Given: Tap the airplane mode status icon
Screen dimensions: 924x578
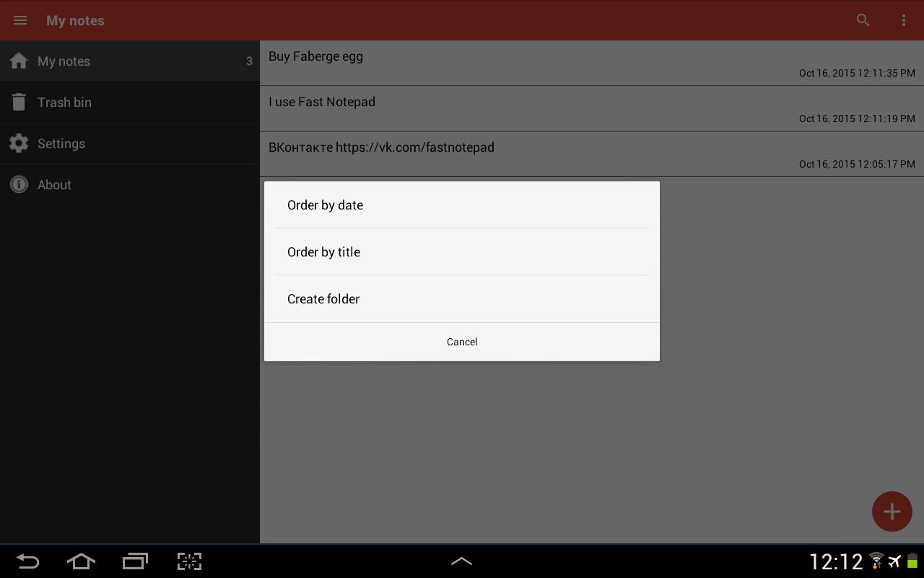Looking at the screenshot, I should pos(895,561).
